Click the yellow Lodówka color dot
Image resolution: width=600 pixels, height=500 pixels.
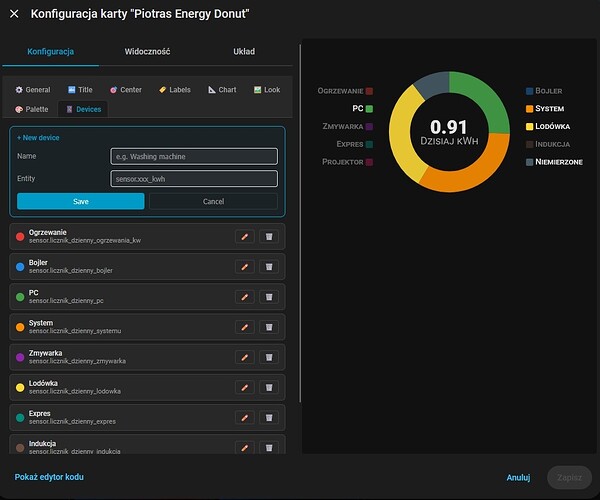(x=20, y=388)
